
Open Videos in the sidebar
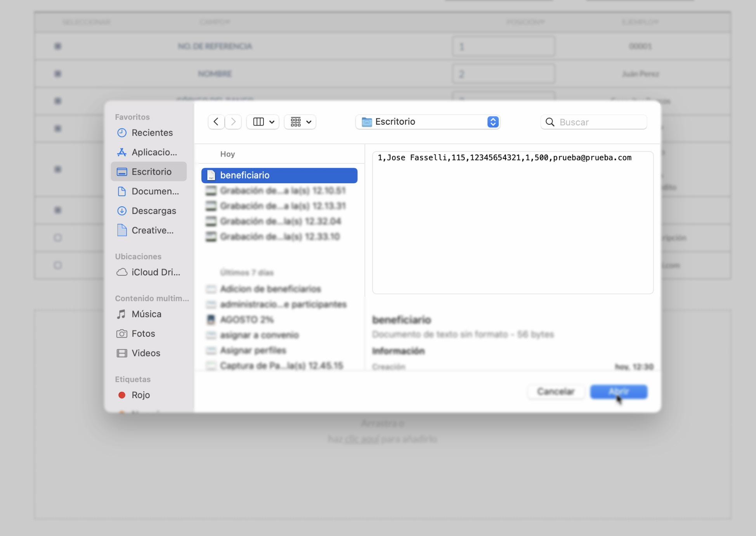coord(146,353)
